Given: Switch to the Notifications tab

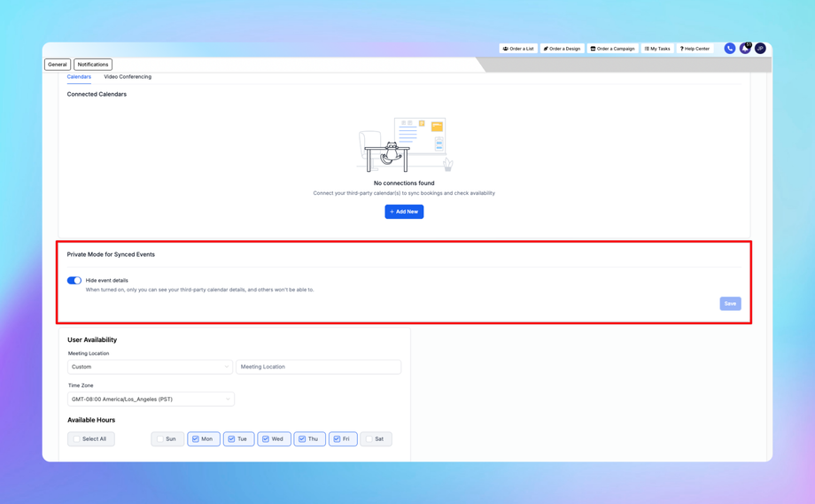Looking at the screenshot, I should pyautogui.click(x=93, y=65).
